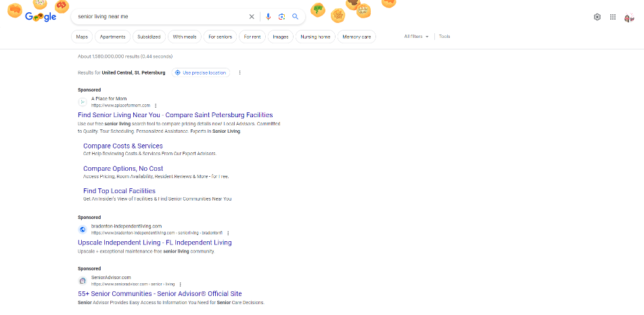Open Google Lens image search icon

pos(281,17)
